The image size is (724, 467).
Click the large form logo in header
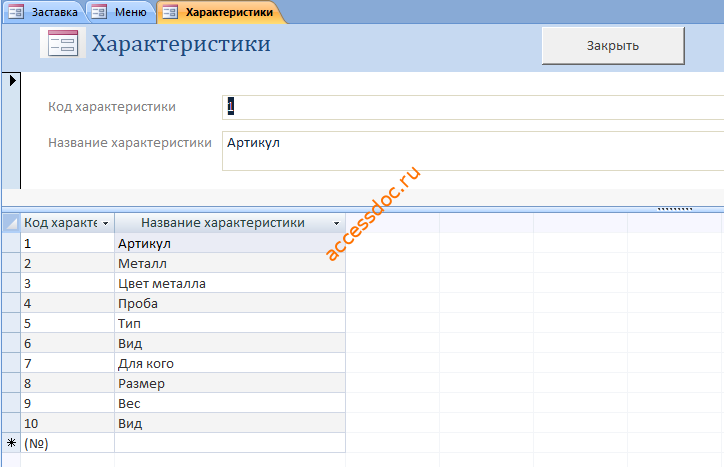click(63, 43)
